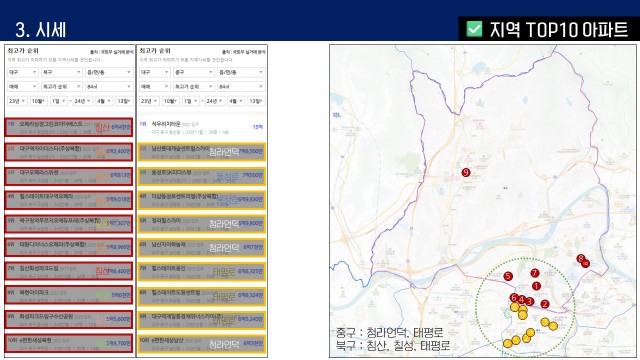Open the right panel 읍/면/동 dropdown
This screenshot has height=360, width=640.
click(x=241, y=72)
